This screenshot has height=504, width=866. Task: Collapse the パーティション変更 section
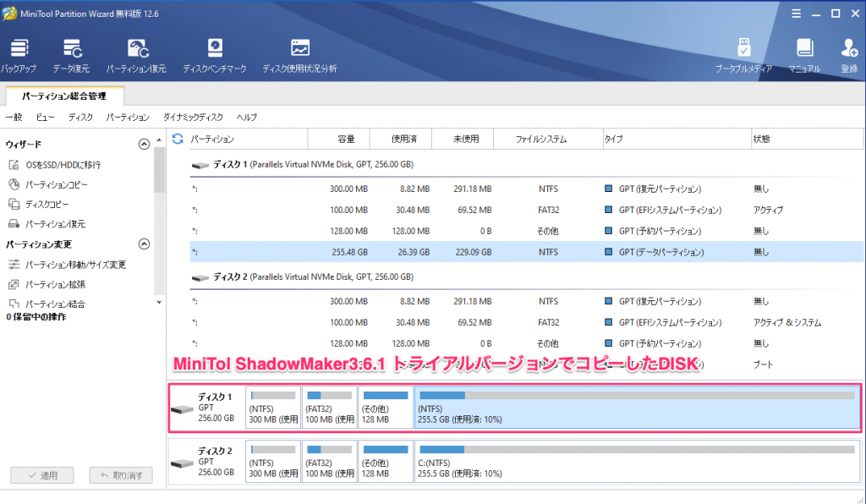(x=144, y=244)
